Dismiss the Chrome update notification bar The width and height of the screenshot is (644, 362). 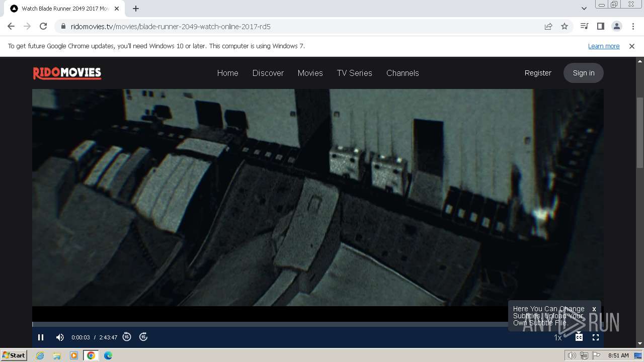632,46
